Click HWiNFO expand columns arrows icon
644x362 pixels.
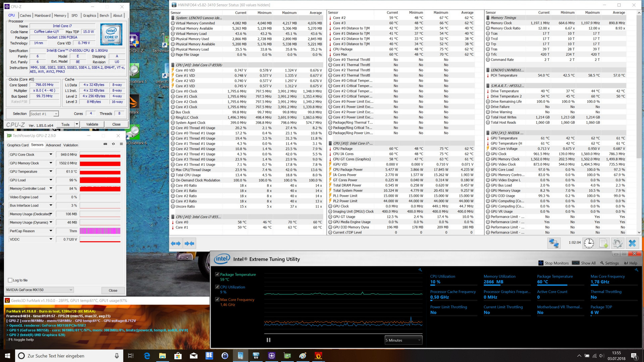tap(176, 244)
